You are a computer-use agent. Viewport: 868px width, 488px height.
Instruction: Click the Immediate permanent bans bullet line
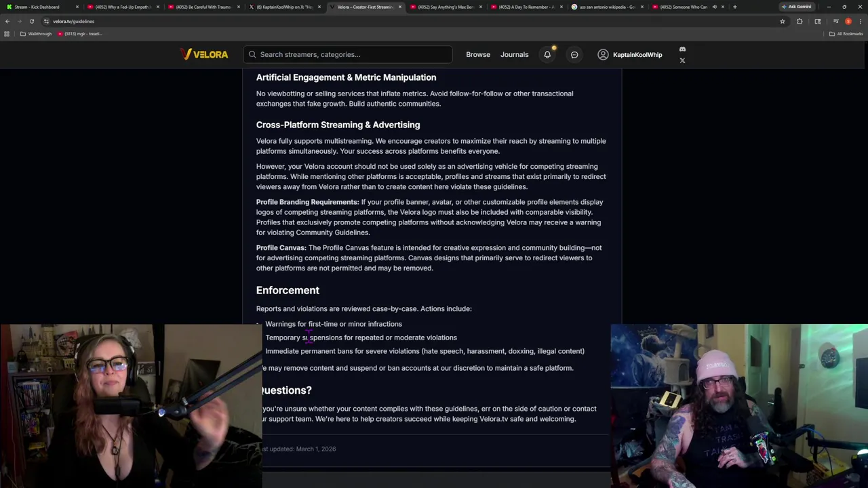pyautogui.click(x=425, y=351)
